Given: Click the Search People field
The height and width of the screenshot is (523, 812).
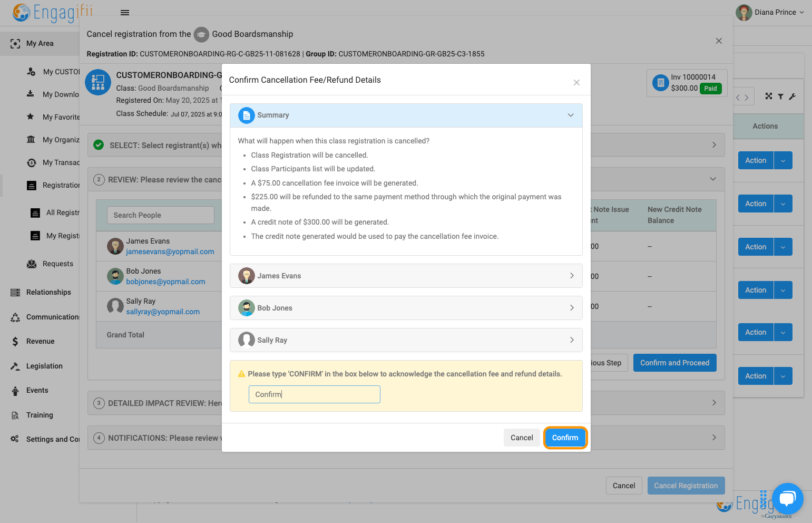Looking at the screenshot, I should (161, 215).
